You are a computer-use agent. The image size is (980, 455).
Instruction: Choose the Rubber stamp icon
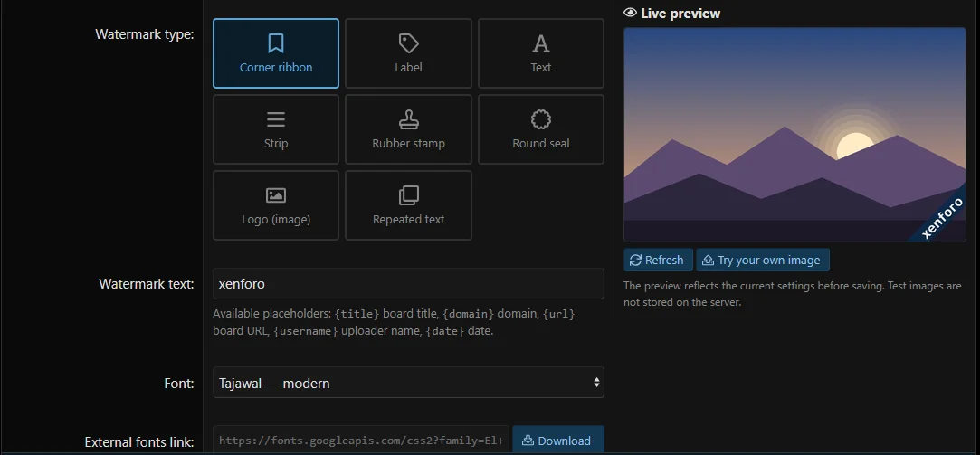coord(409,119)
